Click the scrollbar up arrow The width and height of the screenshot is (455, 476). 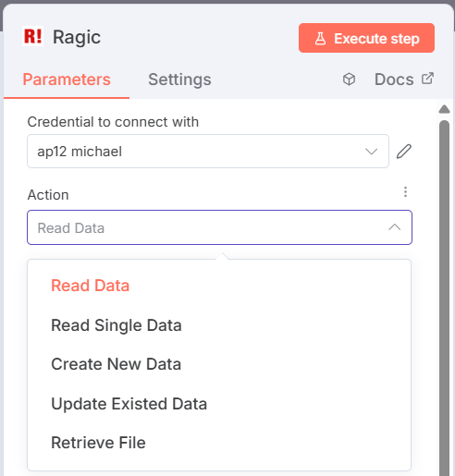[x=444, y=109]
